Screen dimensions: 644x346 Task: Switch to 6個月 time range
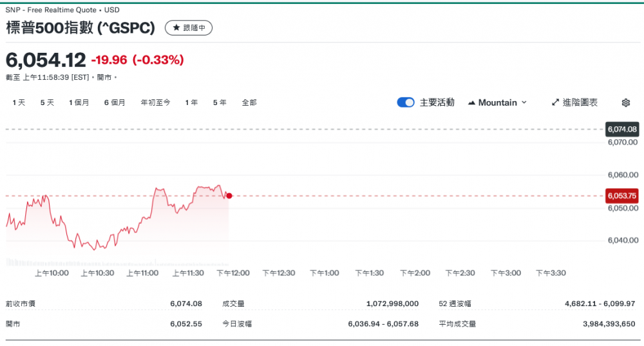[115, 102]
